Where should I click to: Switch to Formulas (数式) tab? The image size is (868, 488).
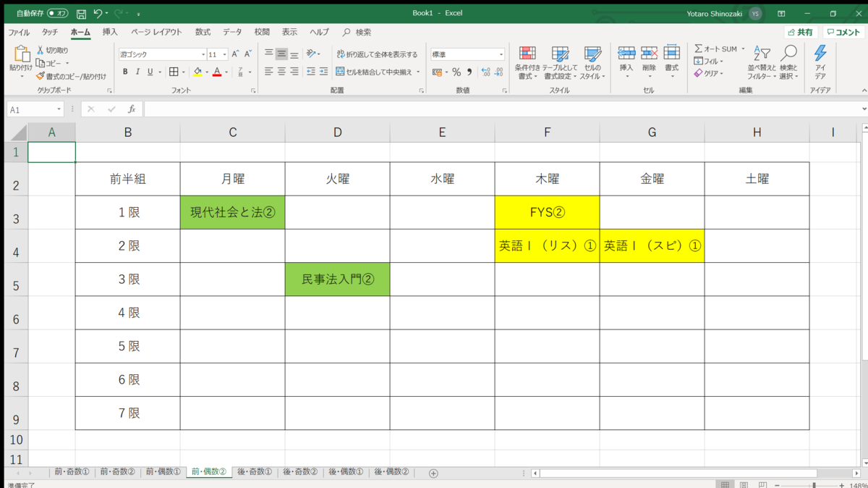pyautogui.click(x=203, y=32)
